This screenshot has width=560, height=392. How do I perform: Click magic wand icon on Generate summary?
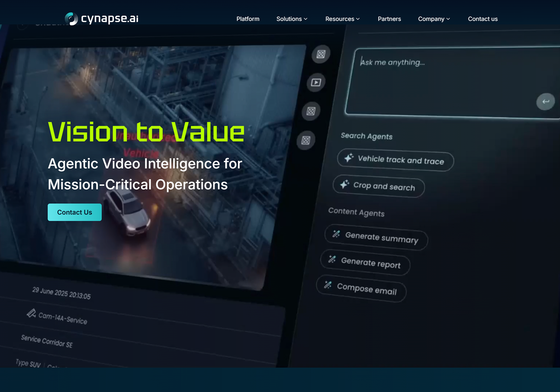pyautogui.click(x=336, y=234)
